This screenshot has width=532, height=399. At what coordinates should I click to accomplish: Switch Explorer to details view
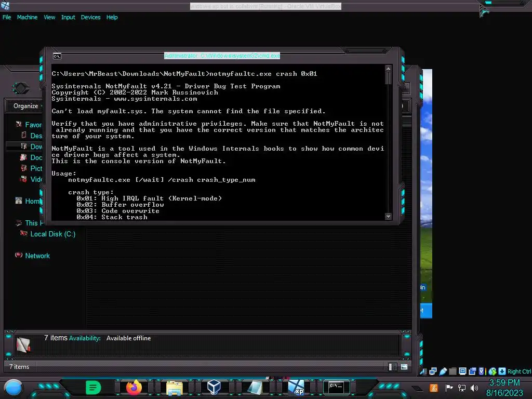(393, 367)
